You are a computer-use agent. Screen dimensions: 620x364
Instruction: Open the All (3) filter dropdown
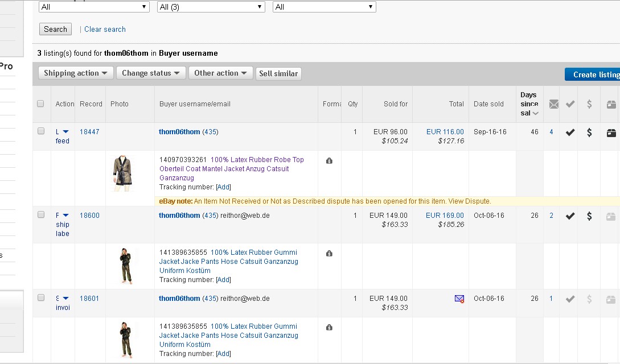click(211, 7)
